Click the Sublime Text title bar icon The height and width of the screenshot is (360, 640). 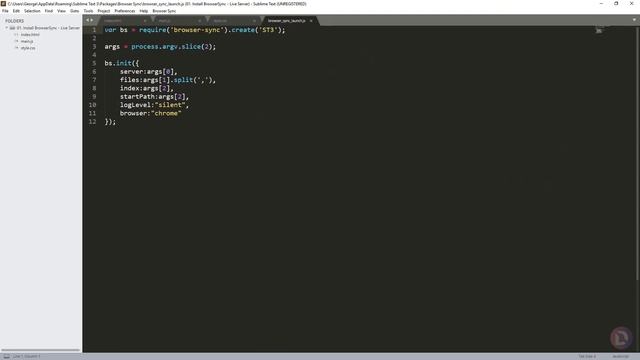[x=3, y=3]
